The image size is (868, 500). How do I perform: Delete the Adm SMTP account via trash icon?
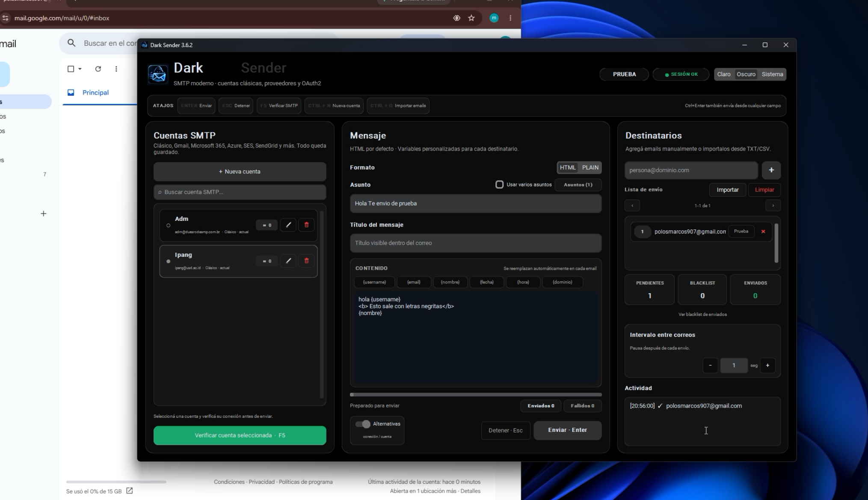point(306,225)
